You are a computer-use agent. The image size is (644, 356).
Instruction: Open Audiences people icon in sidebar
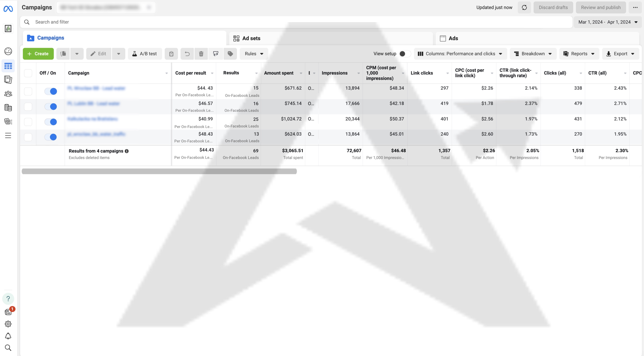pos(8,94)
